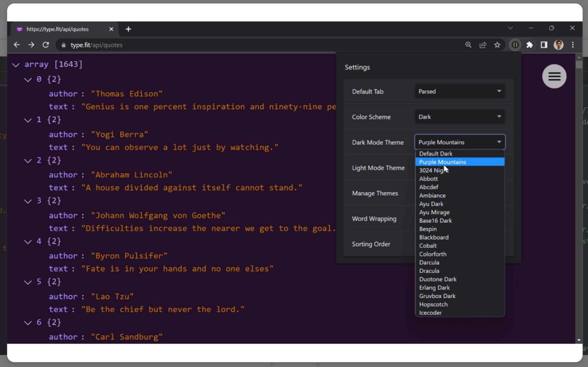Click the forward navigation arrow icon

click(31, 44)
